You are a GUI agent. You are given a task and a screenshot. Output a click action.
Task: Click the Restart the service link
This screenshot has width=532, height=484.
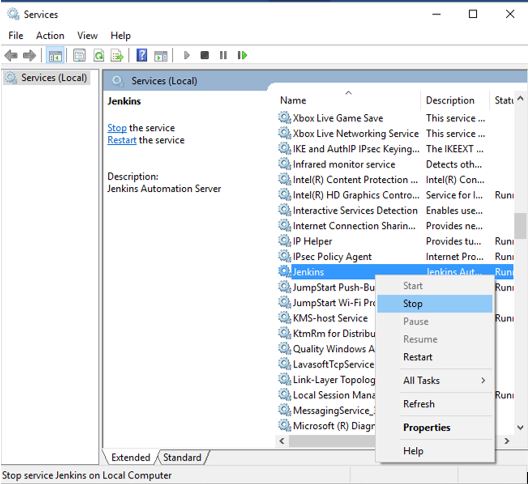[x=122, y=140]
